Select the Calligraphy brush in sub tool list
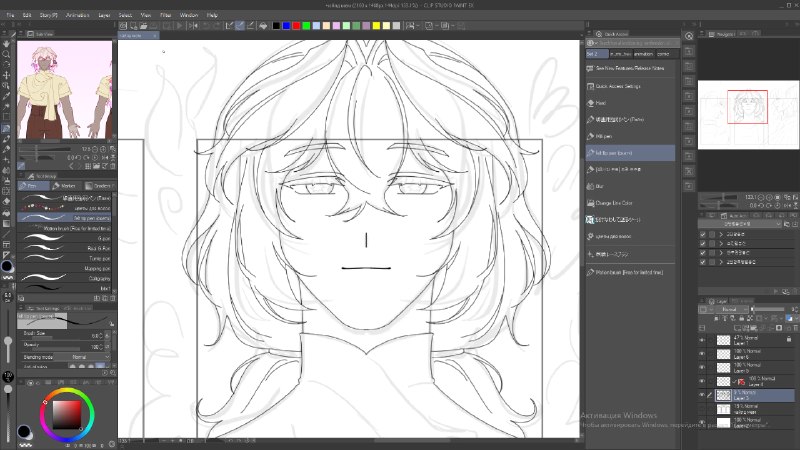 coord(64,279)
